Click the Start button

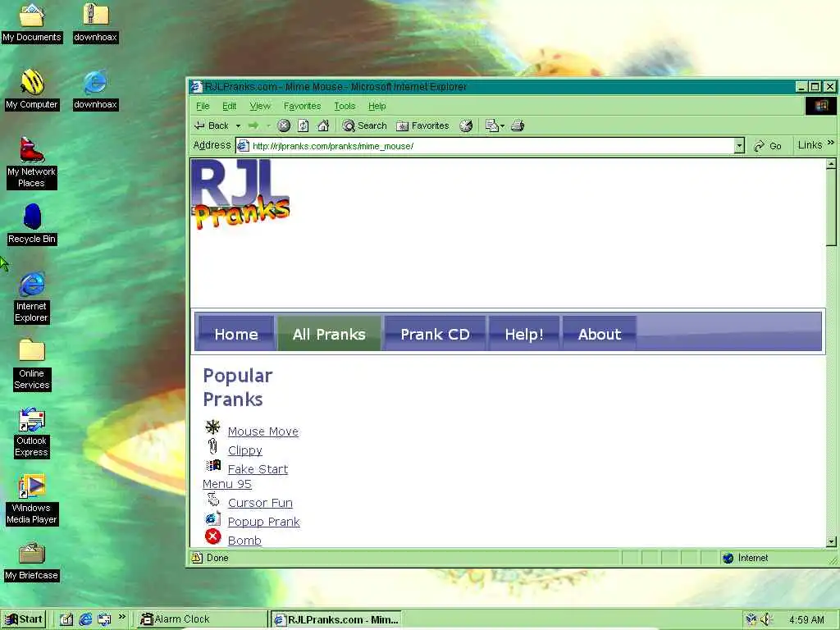pyautogui.click(x=24, y=619)
